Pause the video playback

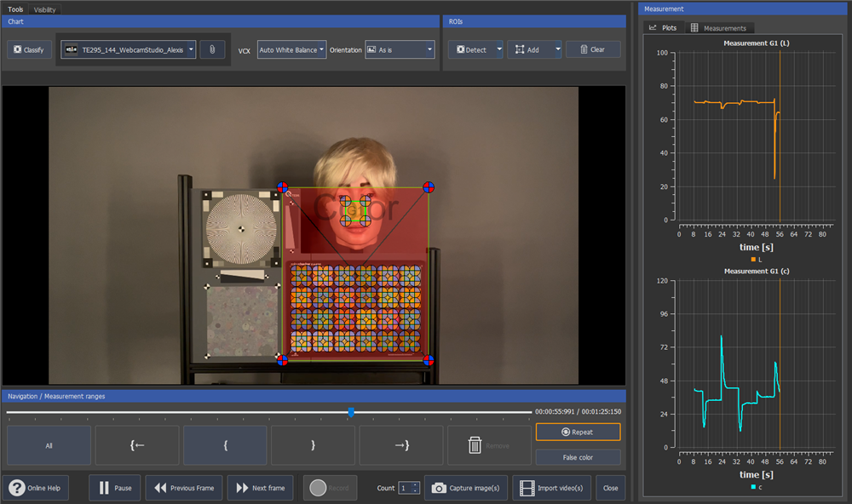[115, 488]
